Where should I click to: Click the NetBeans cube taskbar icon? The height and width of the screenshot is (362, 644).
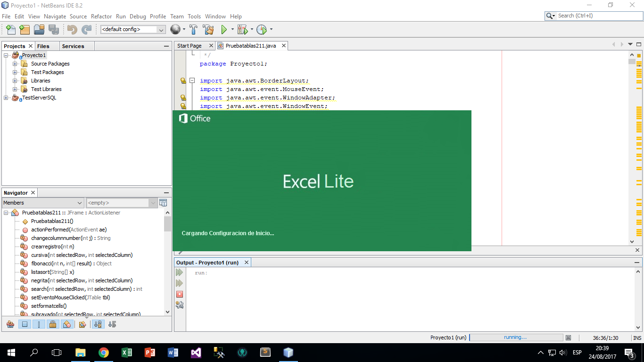pos(289,352)
